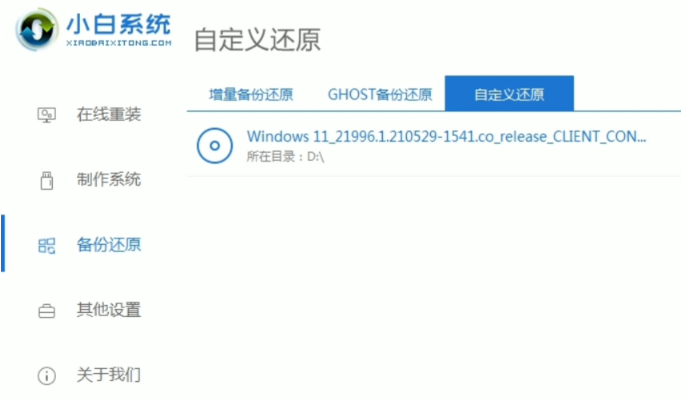Screen dimensions: 692x400
Task: Click the monitor icon for 在线重装
Action: (46, 115)
